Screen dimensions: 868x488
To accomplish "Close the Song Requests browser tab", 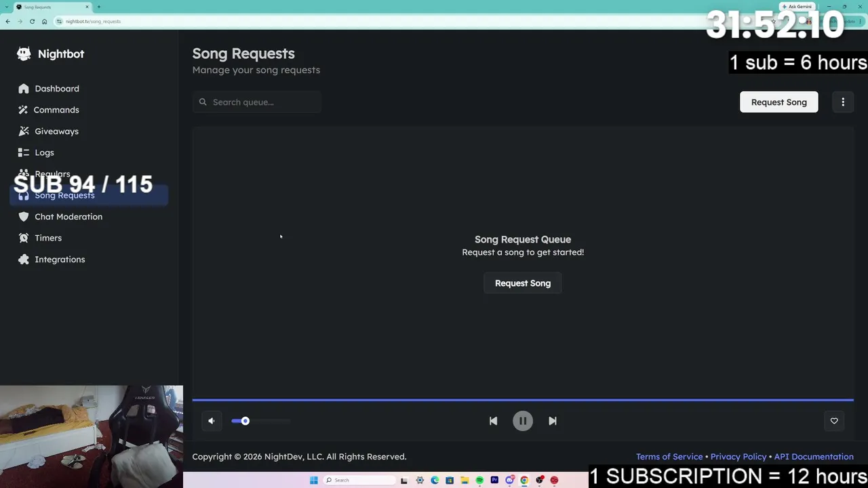I will click(87, 7).
